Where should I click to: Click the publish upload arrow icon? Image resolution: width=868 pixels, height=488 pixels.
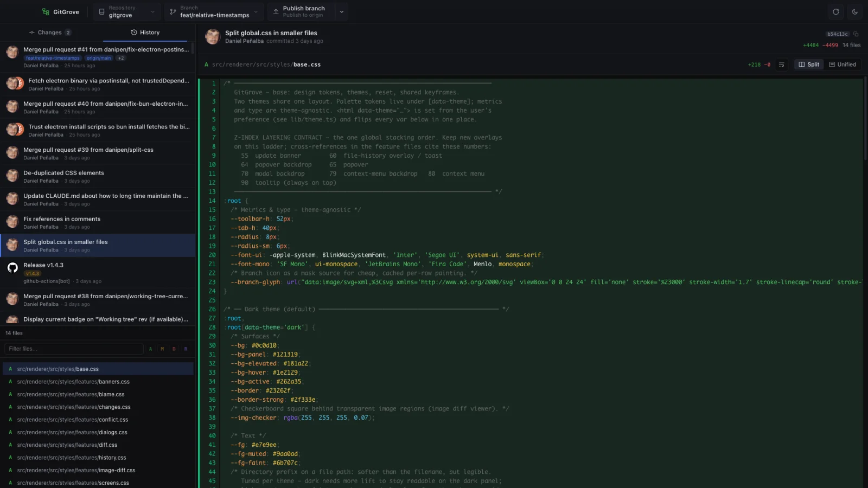pyautogui.click(x=276, y=11)
